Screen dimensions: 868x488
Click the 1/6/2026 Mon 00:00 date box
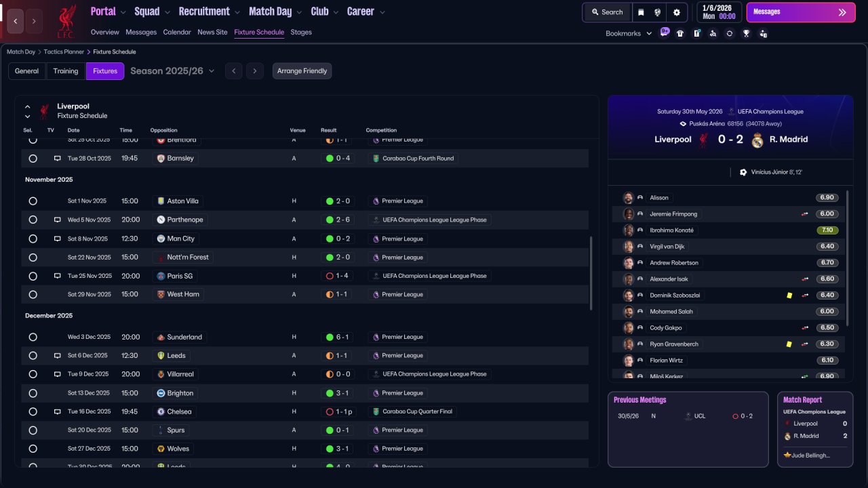[x=719, y=12]
